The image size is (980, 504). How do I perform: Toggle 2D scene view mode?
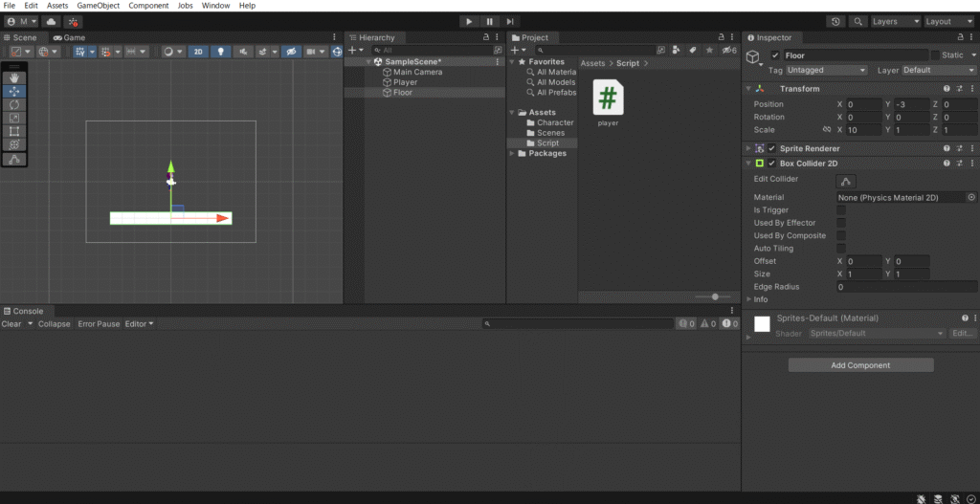tap(197, 52)
